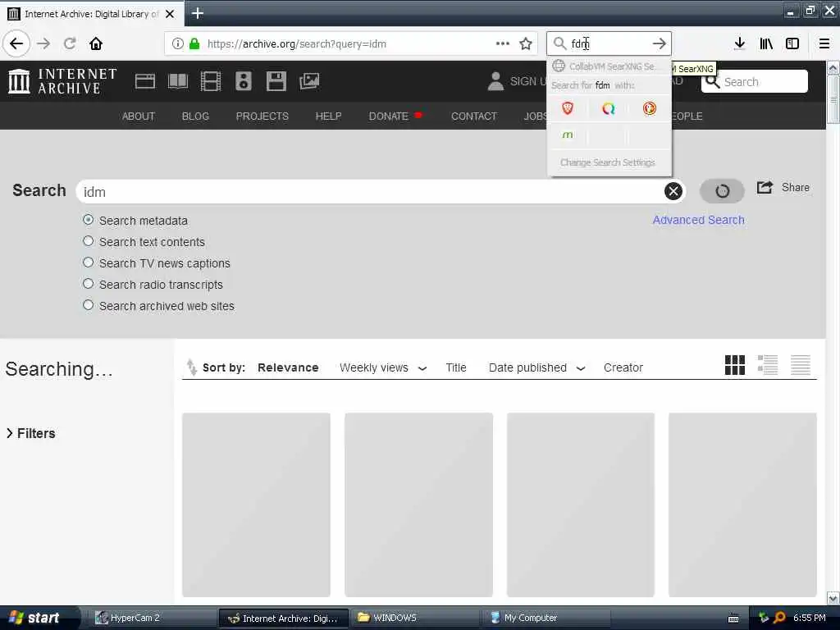The width and height of the screenshot is (840, 630).
Task: Open the PROJECTS navigation item
Action: (262, 116)
